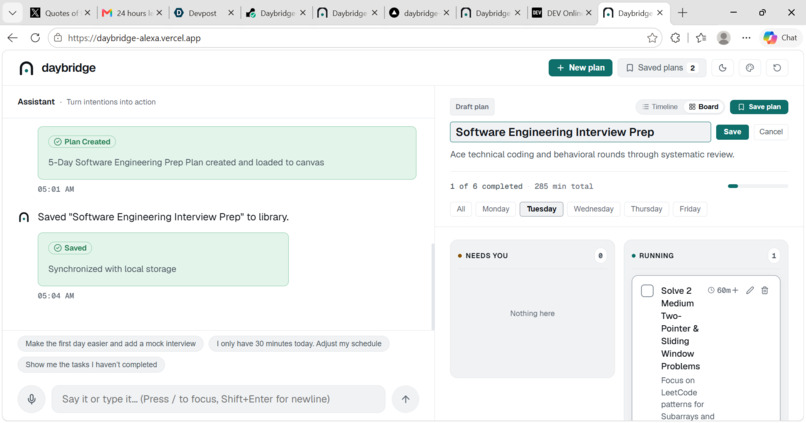Open browser favorites list icon
Viewport: 806px width, 423px height.
[x=701, y=38]
